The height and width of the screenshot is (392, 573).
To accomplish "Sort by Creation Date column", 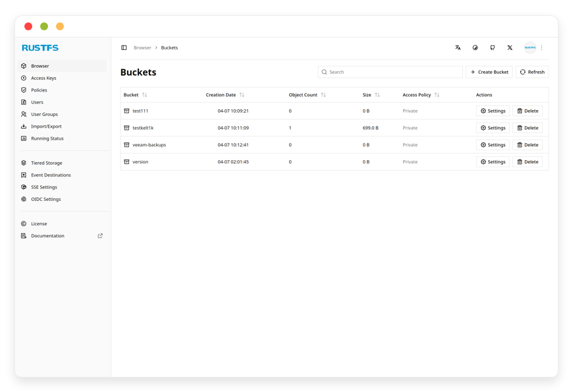I will (x=242, y=95).
